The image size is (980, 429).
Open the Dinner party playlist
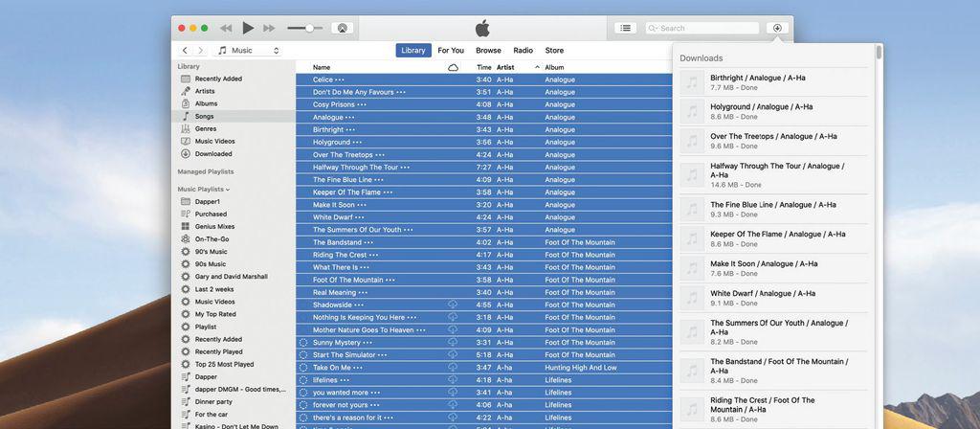click(234, 401)
